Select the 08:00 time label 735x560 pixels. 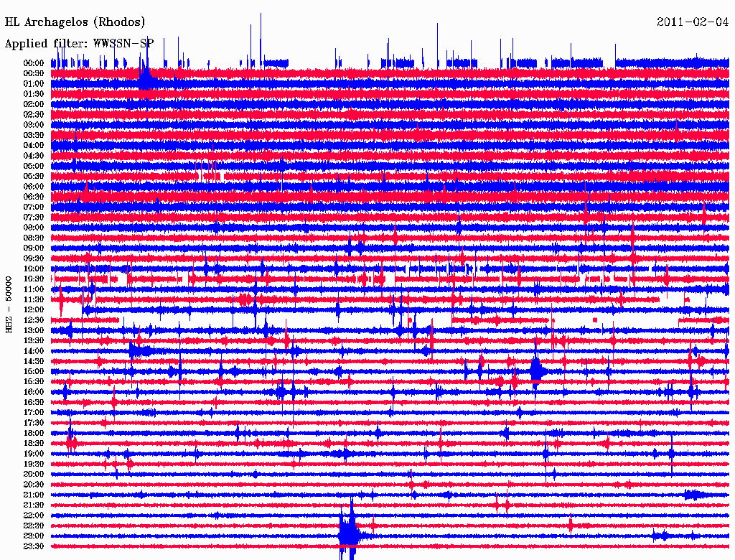[34, 228]
